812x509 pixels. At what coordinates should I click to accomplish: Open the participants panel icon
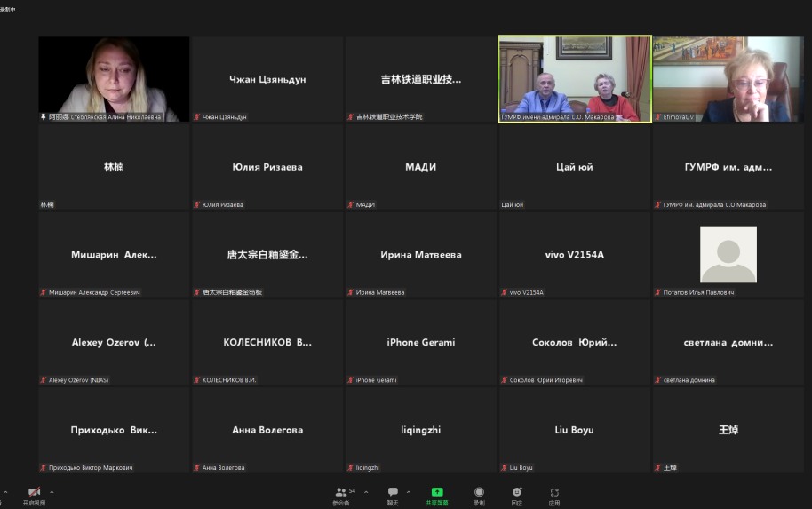tap(341, 492)
